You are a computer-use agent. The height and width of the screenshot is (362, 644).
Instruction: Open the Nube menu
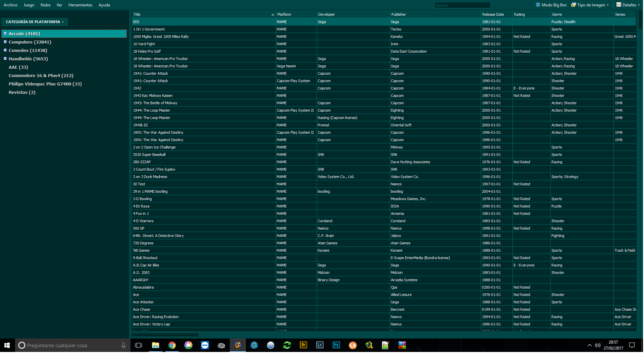45,5
